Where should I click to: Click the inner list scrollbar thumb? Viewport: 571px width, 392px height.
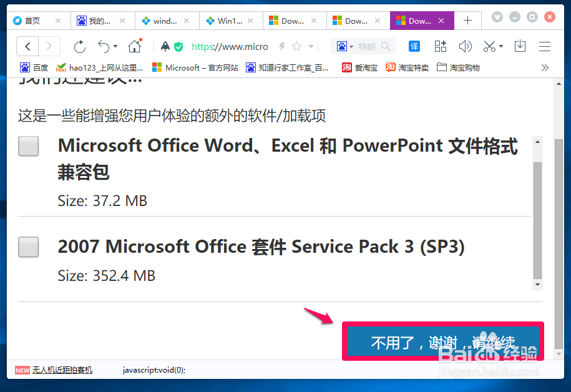tap(537, 220)
